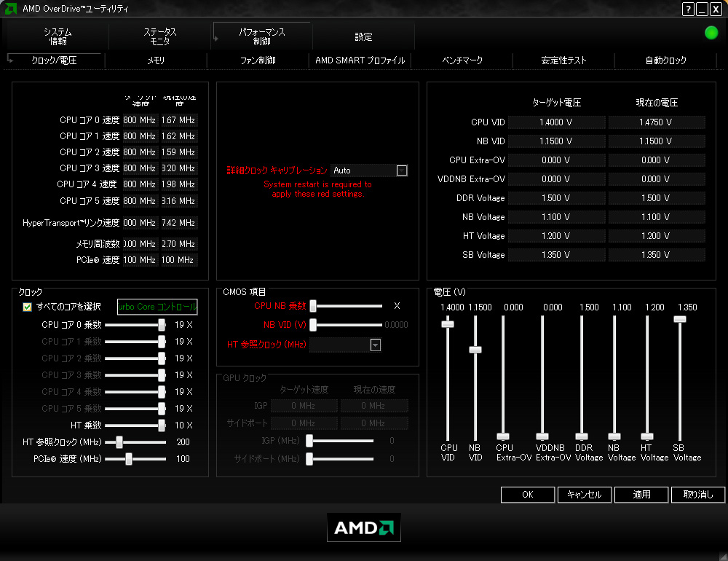Select the クロック/電圧 sub-tab
The image size is (728, 561).
click(55, 60)
